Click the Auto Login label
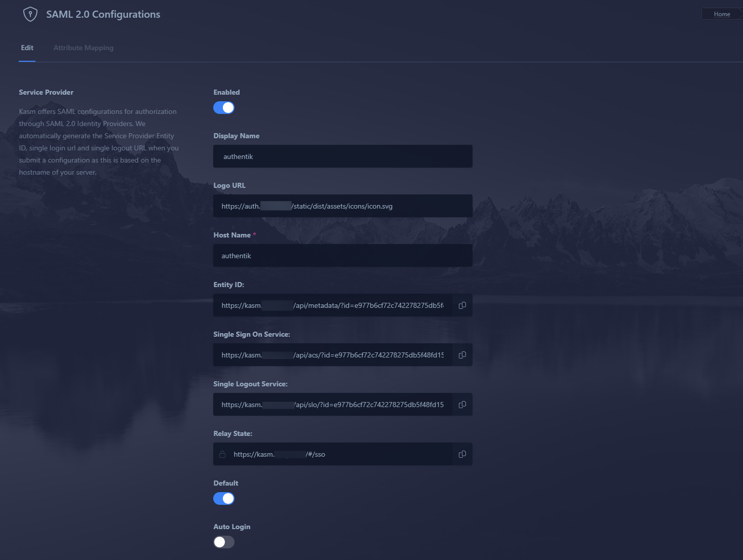This screenshot has width=743, height=560. (232, 527)
